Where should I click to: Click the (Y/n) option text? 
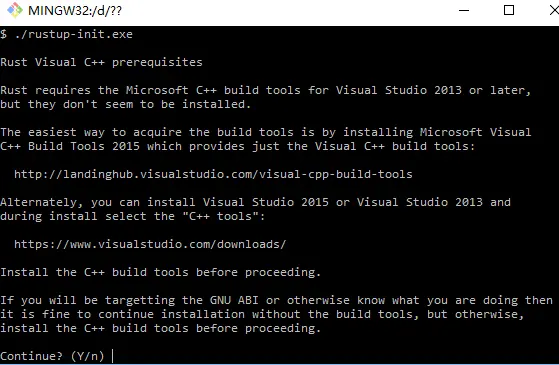click(x=87, y=356)
